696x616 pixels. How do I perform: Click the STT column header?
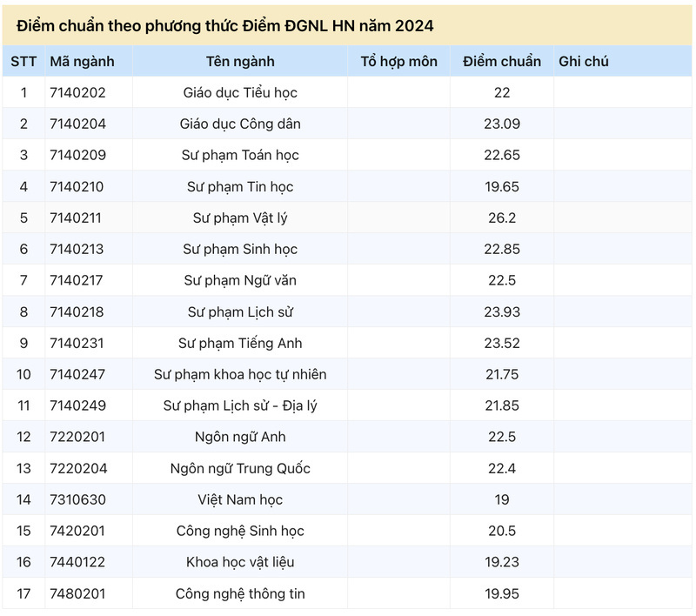(x=23, y=61)
